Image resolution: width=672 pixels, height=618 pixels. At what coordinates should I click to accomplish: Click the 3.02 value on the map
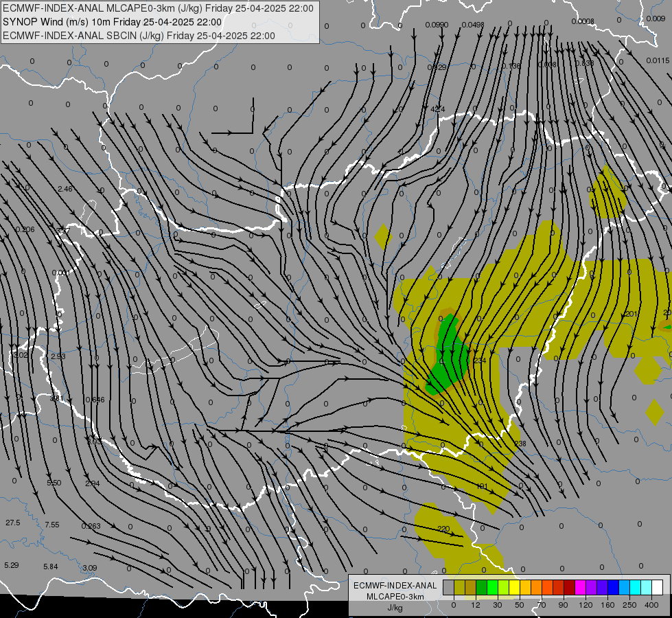(x=20, y=355)
